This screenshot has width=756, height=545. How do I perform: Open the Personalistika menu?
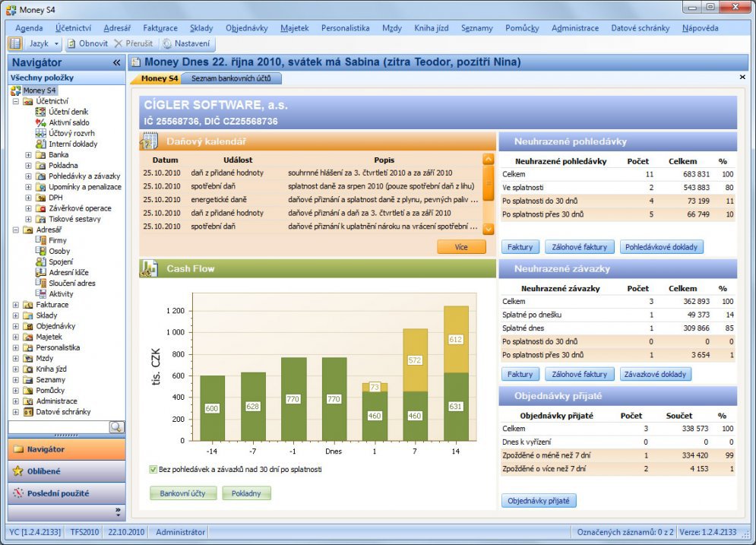(345, 28)
